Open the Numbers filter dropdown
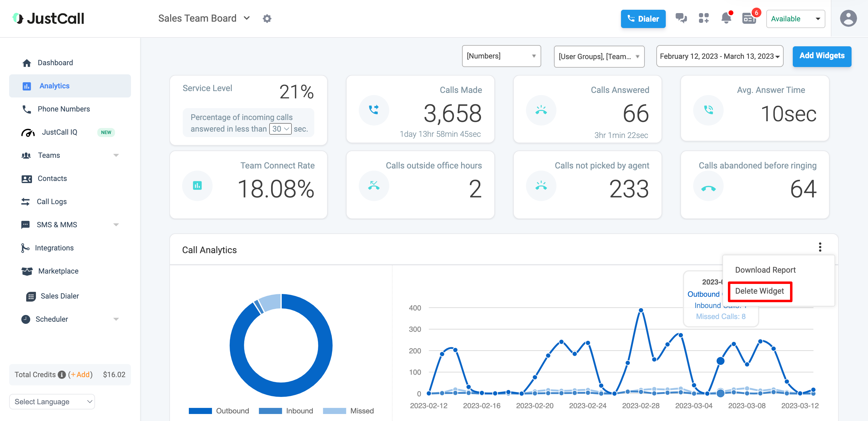Screen dimensions: 868x421 [x=500, y=55]
